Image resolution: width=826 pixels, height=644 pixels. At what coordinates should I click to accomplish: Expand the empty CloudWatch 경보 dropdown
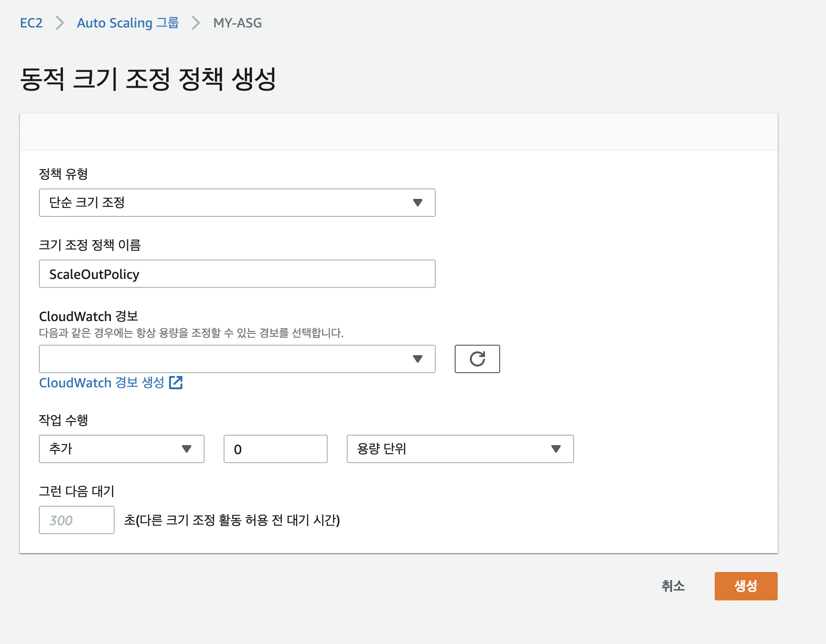pos(237,359)
